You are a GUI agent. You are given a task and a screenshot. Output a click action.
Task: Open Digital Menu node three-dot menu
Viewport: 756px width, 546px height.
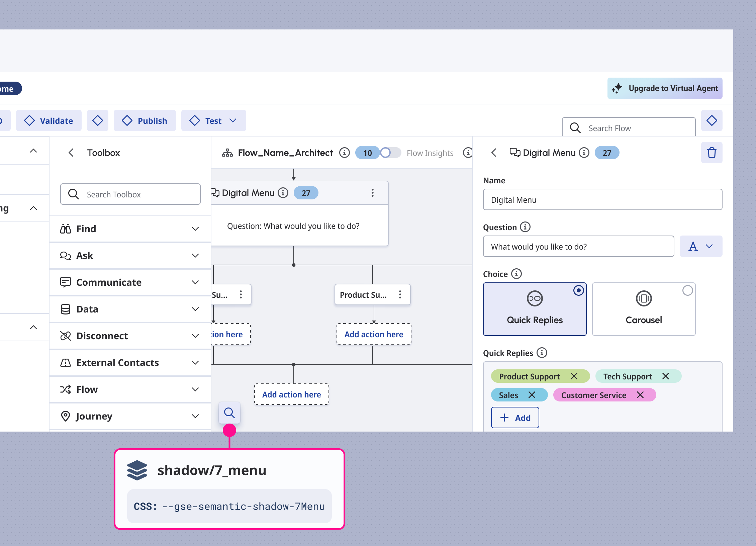pos(372,193)
